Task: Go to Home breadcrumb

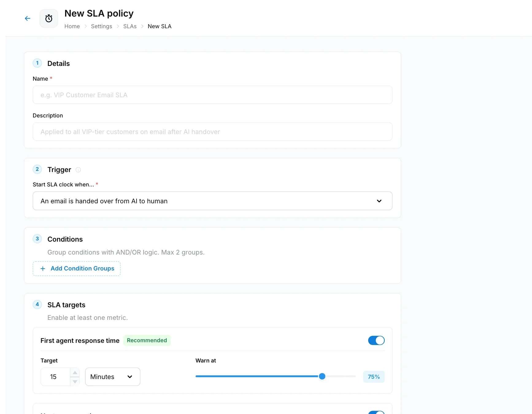Action: (72, 26)
